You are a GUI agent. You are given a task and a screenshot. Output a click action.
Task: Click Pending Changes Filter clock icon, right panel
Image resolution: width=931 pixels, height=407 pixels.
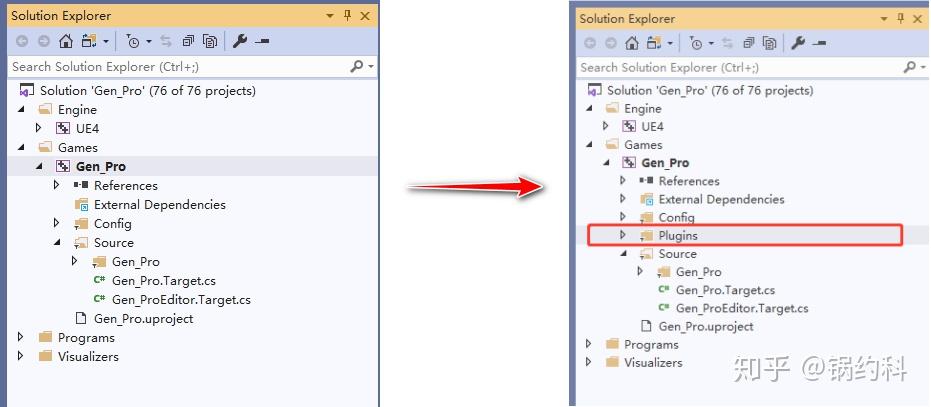coord(696,43)
